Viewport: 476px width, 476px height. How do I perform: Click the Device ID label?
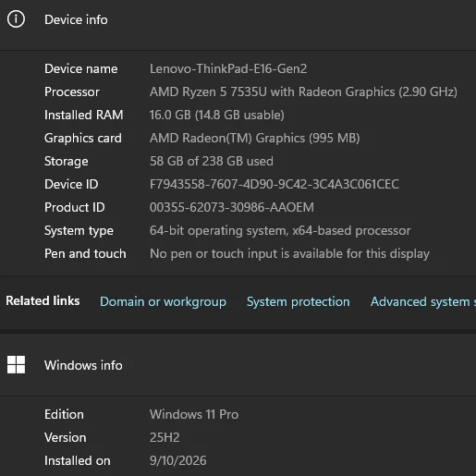[x=71, y=184]
